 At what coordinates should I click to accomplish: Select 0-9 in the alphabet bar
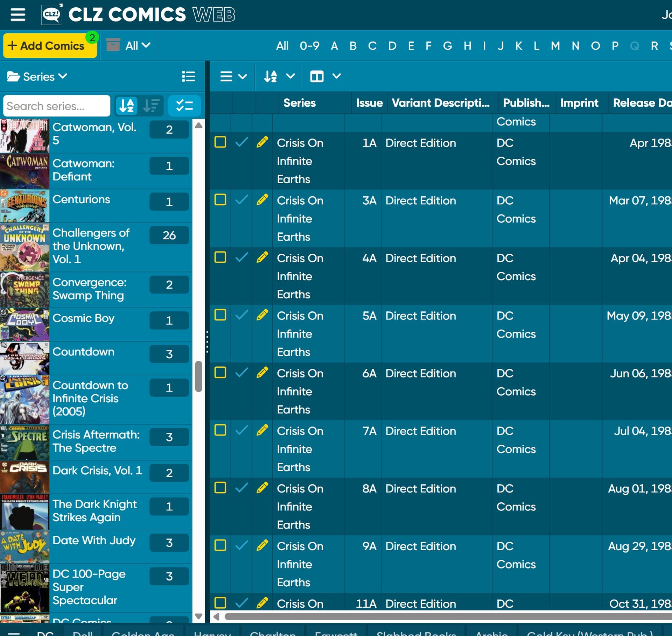click(309, 46)
